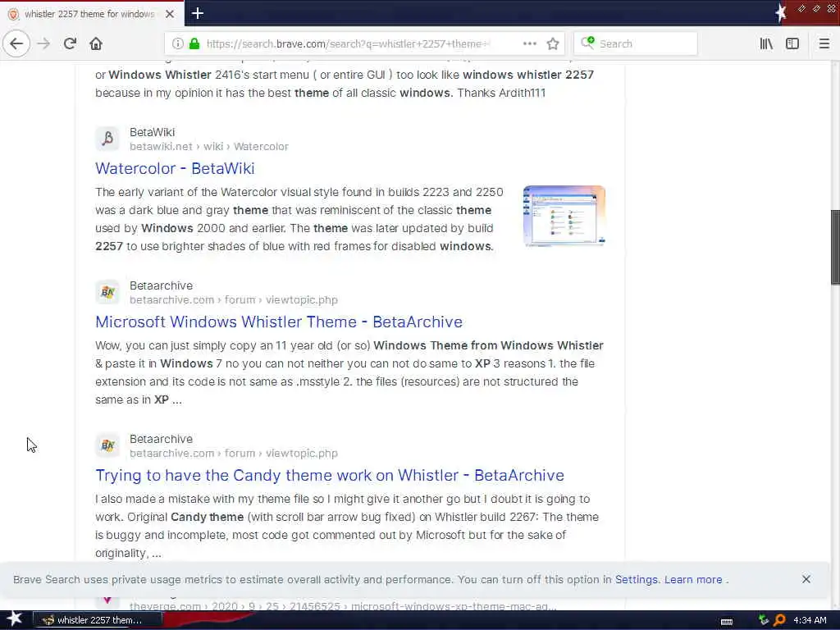Close the whistler 2257 theme tab
Screen dimensions: 840x630
170,14
